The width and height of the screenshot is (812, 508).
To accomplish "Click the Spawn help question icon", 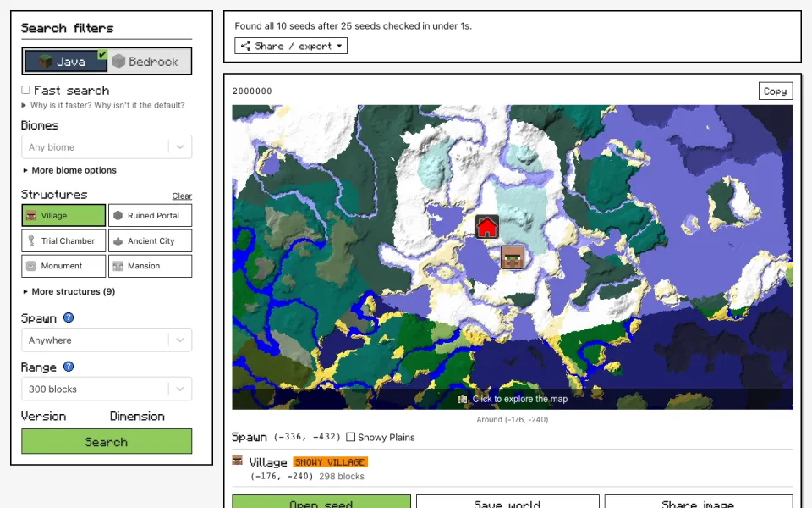I will click(69, 317).
